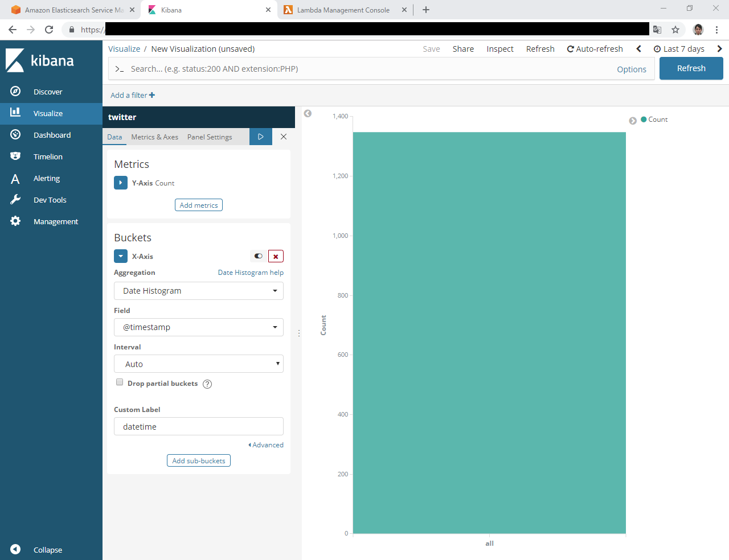Collapse the editor panel with arrow icon

point(308,114)
